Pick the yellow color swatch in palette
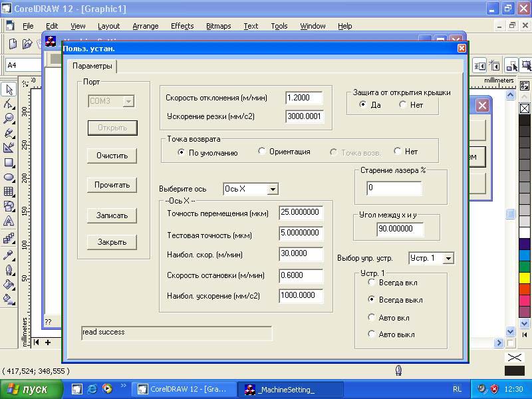The image size is (532, 399). pyautogui.click(x=525, y=278)
